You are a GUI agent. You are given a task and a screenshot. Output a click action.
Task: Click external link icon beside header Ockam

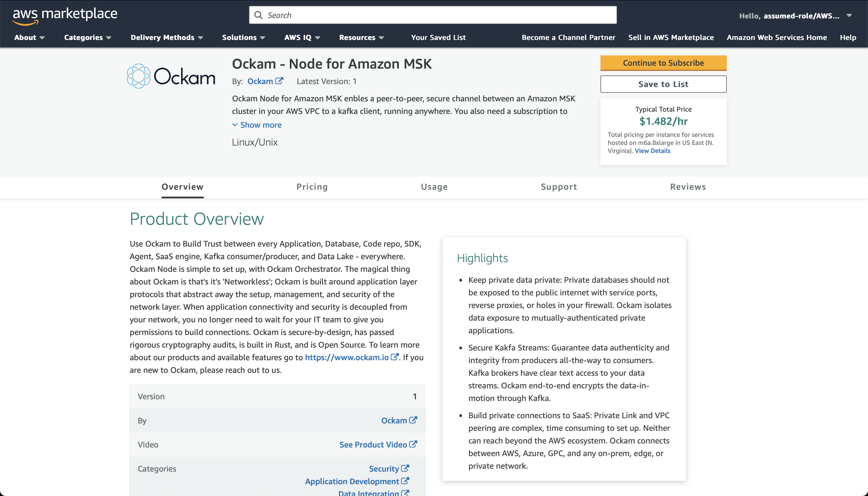[279, 81]
